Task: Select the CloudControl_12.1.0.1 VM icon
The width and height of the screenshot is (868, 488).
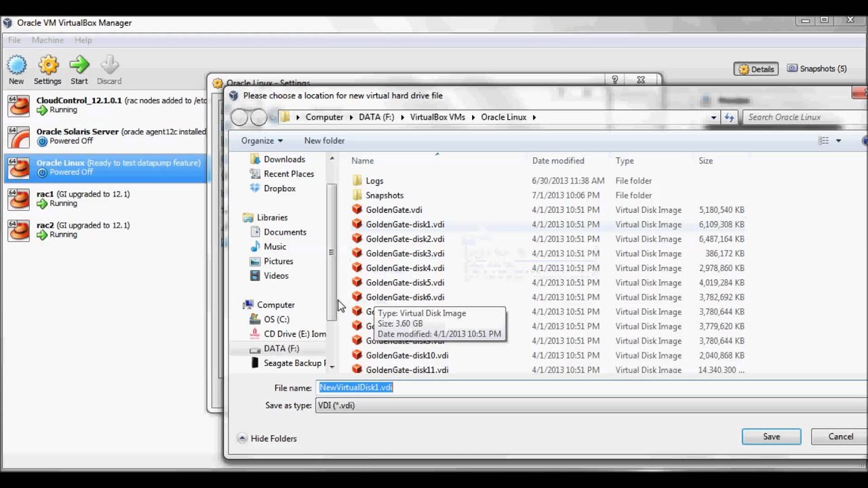Action: [19, 105]
